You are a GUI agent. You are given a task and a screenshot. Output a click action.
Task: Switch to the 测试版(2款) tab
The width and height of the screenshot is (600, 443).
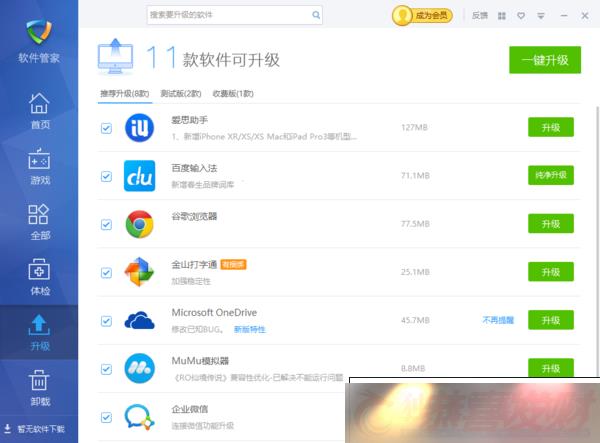[x=181, y=93]
